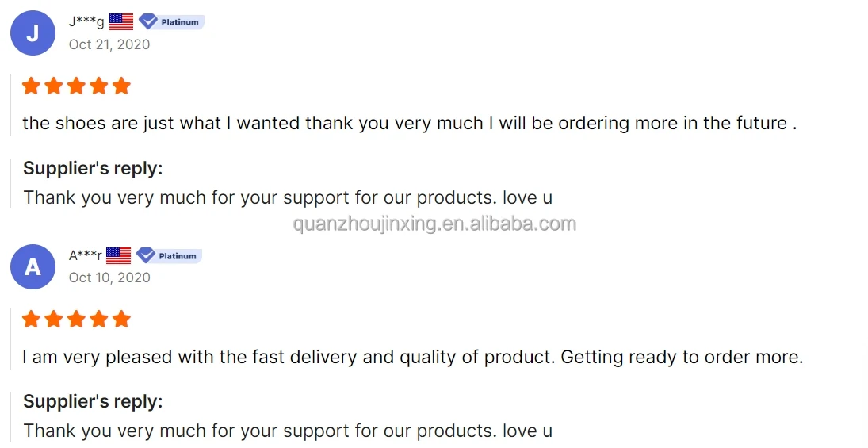Click the five-star rating of J***g's review

[x=76, y=86]
